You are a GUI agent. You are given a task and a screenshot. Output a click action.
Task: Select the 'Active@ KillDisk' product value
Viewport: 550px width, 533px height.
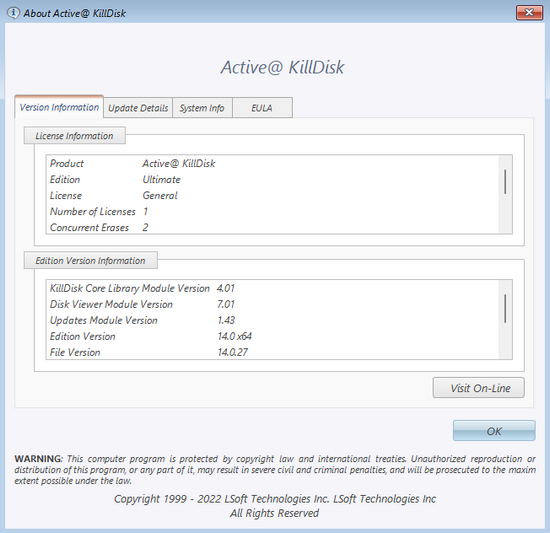(179, 163)
